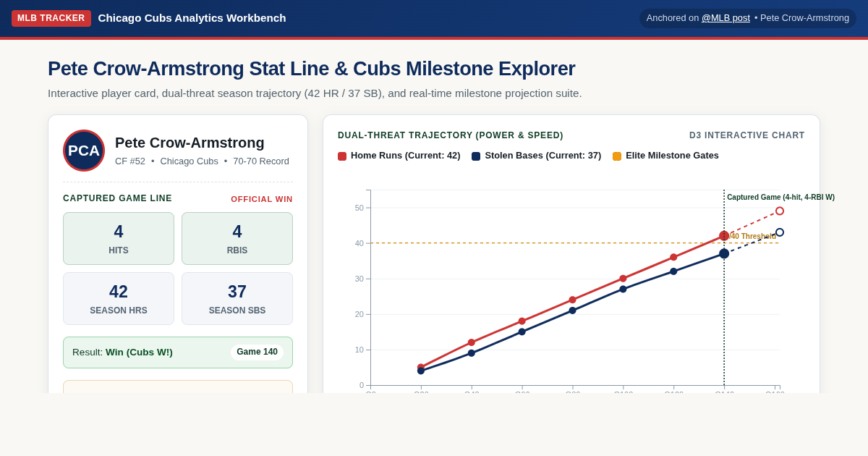
Task: Click the 4 HITS stat card
Action: tap(119, 238)
